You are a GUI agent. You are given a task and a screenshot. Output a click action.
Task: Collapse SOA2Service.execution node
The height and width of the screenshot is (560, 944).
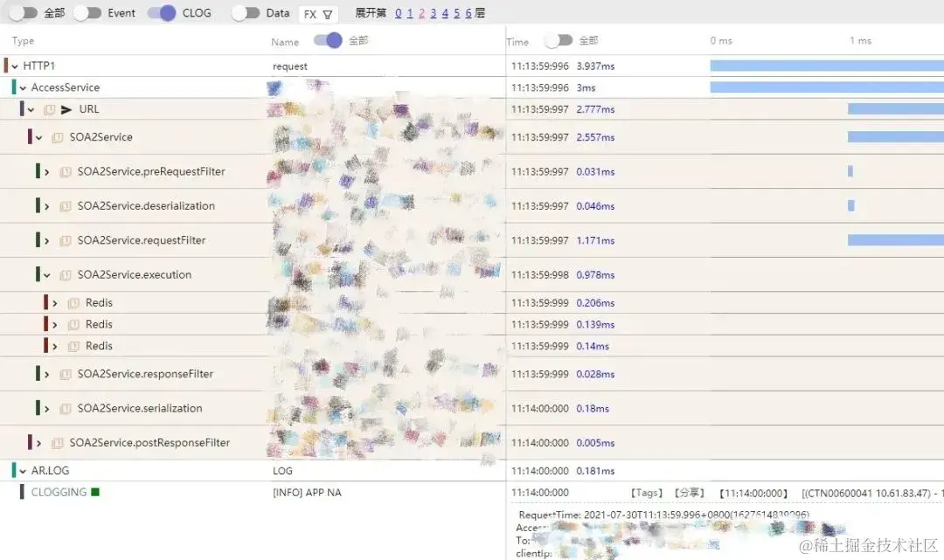[x=46, y=275]
